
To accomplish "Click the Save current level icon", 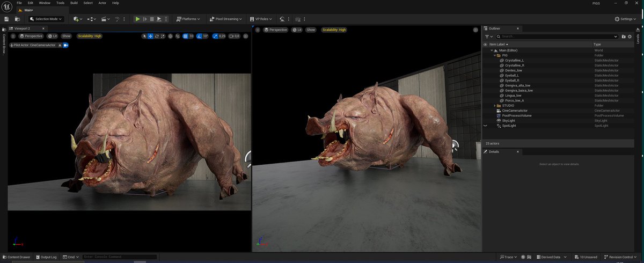I will (x=6, y=19).
